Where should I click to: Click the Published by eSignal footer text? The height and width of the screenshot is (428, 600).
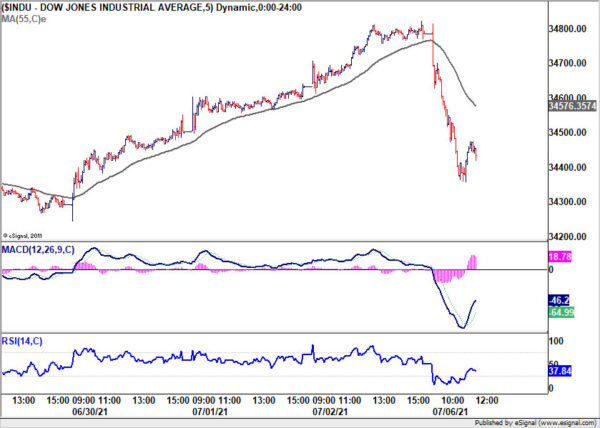pos(535,423)
